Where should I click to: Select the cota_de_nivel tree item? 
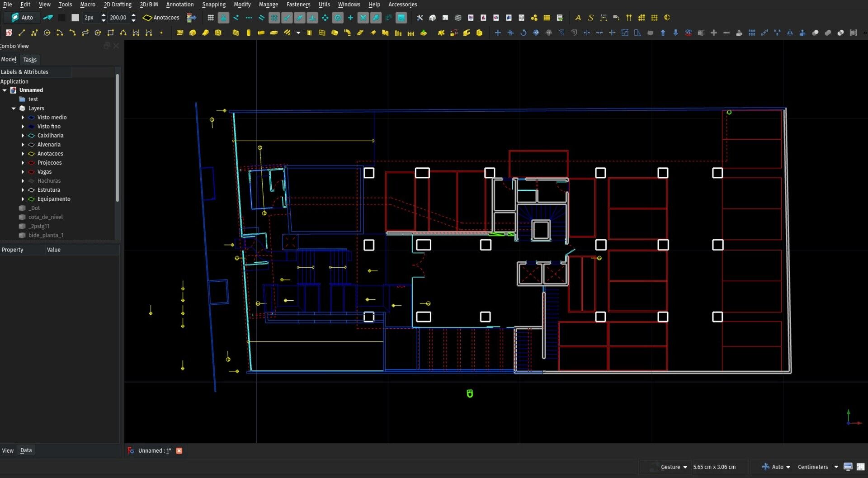[x=45, y=217]
